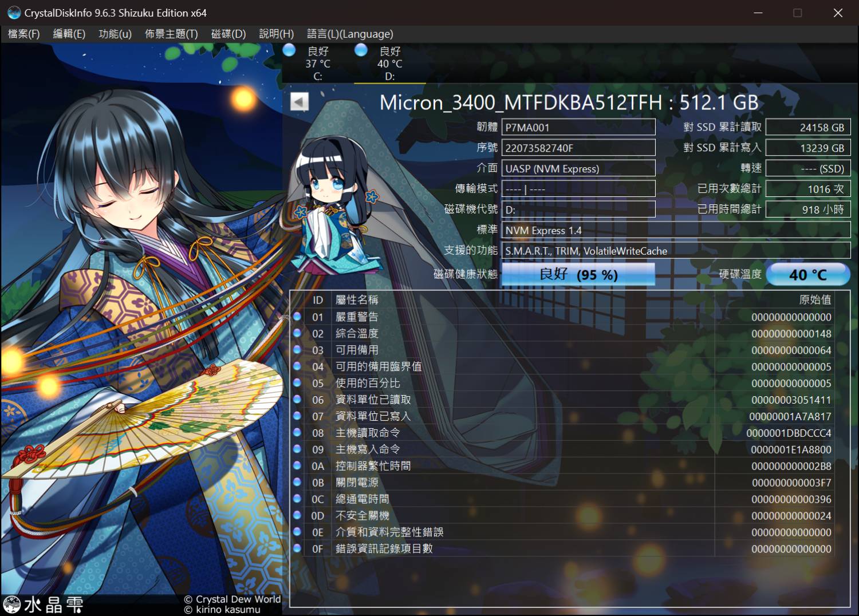
Task: Click raw value 0000001DBDCCC4
Action: click(789, 433)
